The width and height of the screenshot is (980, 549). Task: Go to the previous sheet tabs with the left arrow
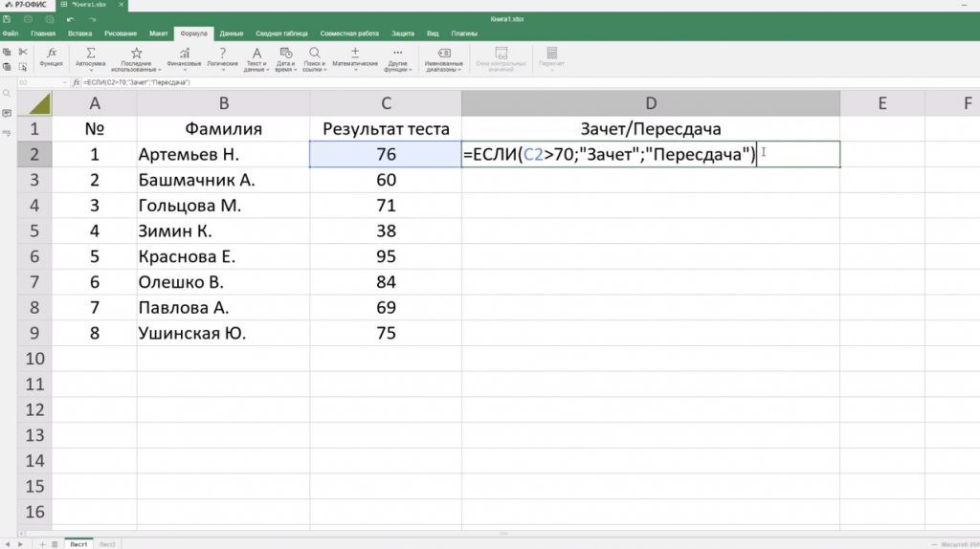click(x=8, y=544)
